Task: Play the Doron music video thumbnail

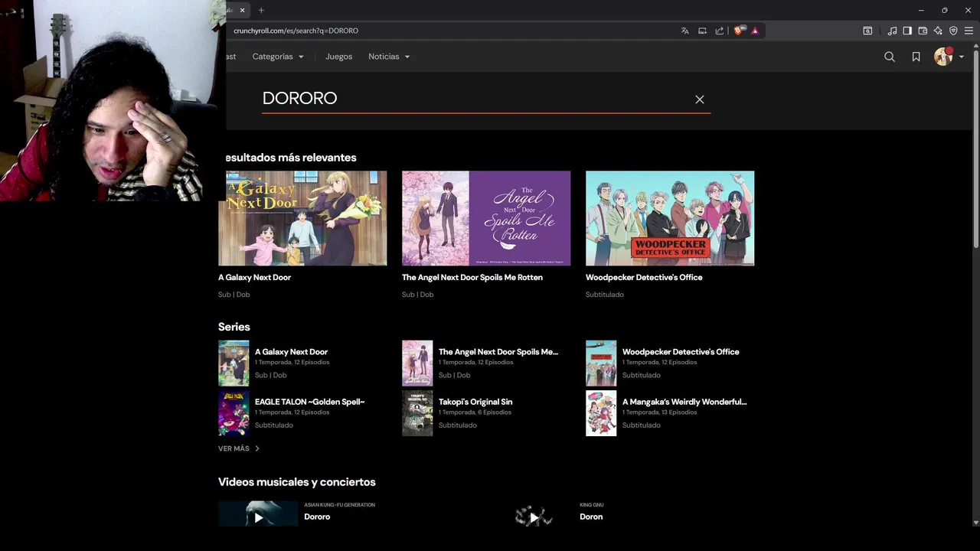Action: [x=534, y=515]
